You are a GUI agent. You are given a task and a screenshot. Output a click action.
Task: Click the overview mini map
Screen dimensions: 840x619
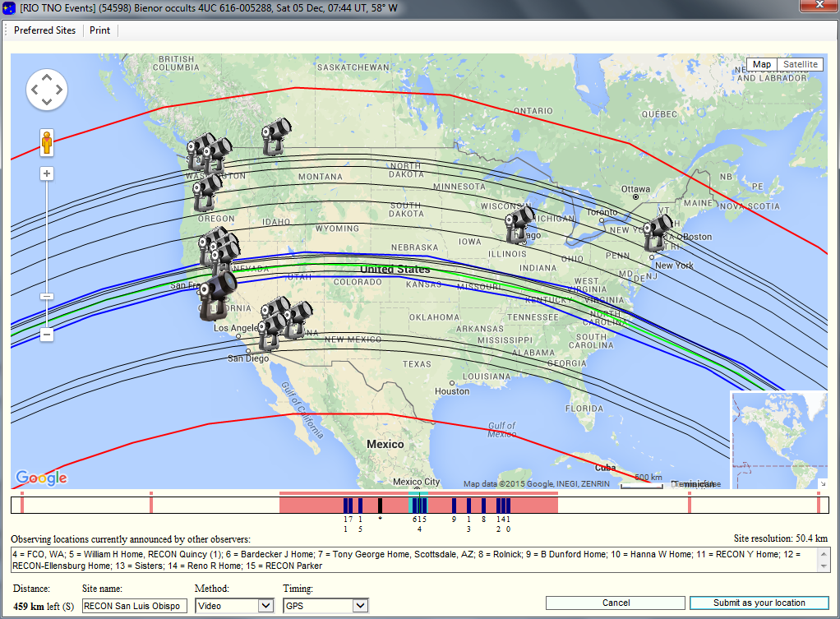pos(778,440)
